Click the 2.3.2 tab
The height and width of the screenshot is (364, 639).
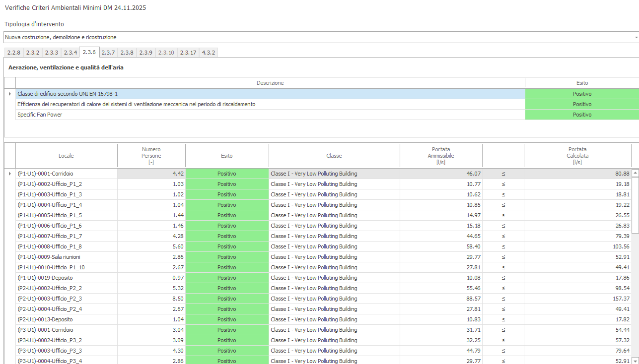(33, 53)
